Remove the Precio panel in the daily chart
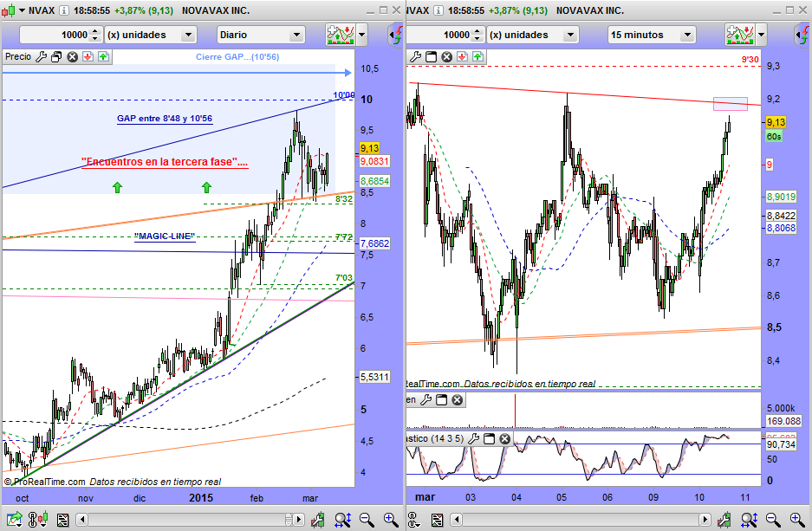Viewport: 812px width, 531px height. (x=73, y=57)
